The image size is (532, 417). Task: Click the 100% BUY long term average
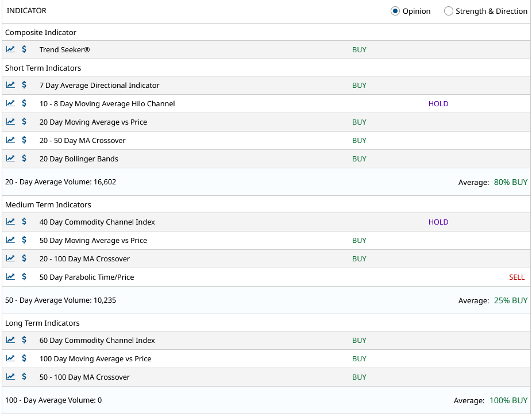pos(508,400)
